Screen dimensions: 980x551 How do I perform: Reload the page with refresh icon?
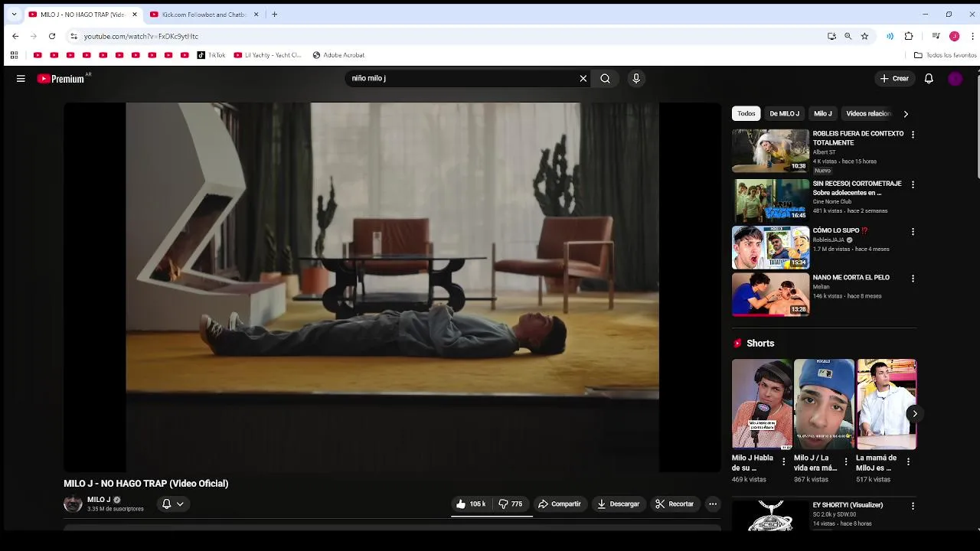click(x=52, y=36)
